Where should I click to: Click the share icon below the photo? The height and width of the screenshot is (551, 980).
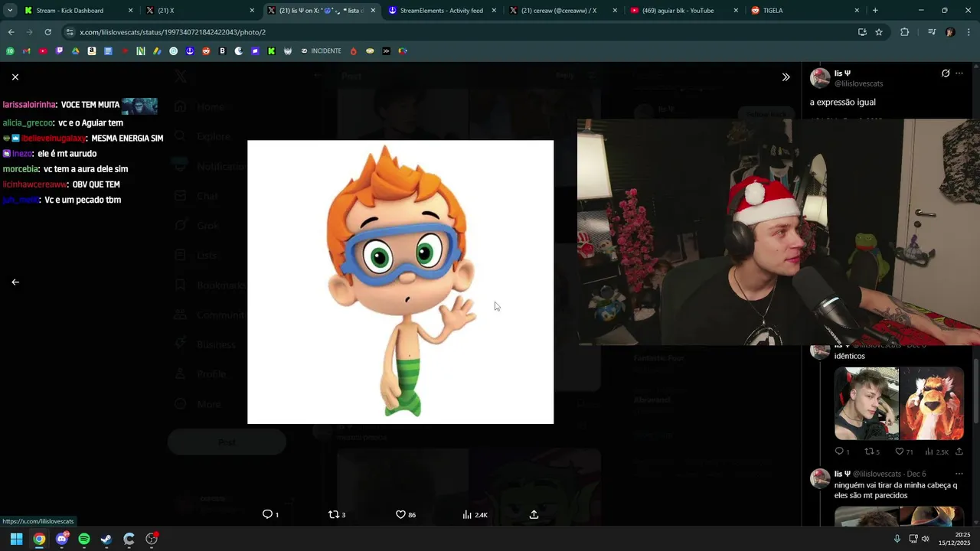coord(534,514)
